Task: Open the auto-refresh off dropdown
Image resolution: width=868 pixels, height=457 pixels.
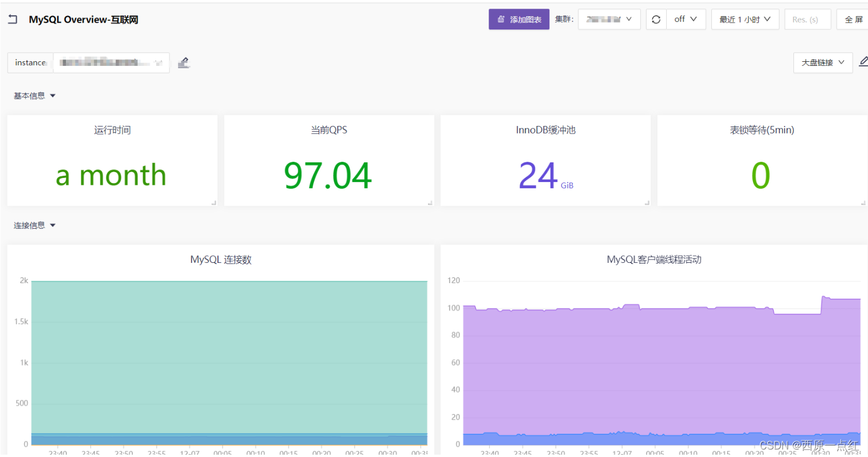Action: 686,19
